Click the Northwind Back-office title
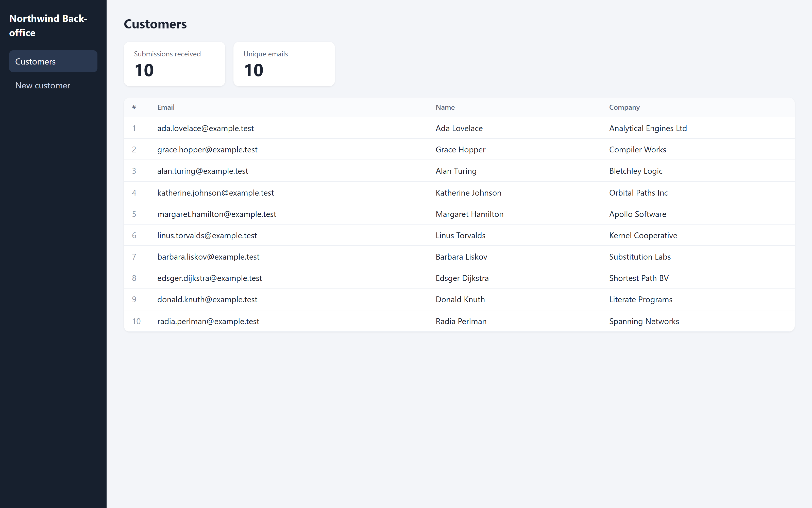The image size is (812, 508). (x=48, y=26)
